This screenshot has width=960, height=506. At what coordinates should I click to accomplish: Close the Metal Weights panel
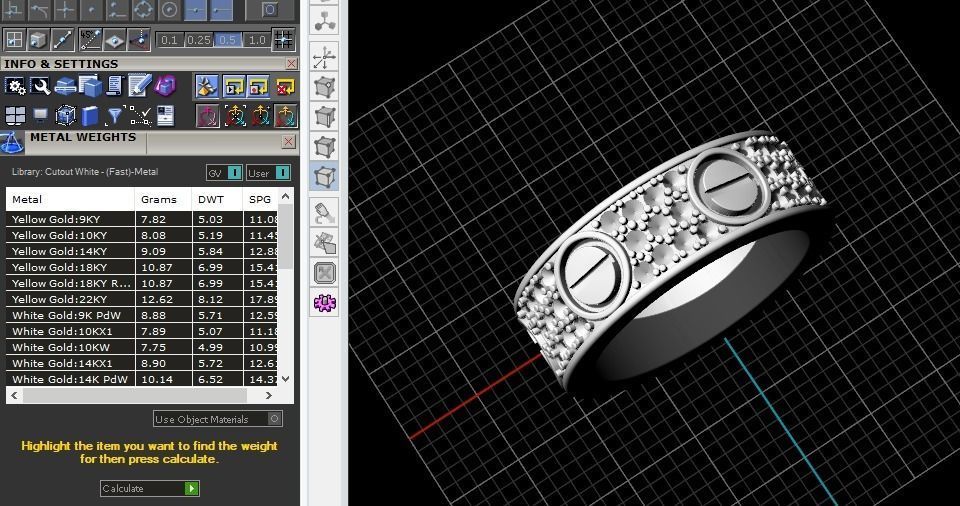click(289, 142)
